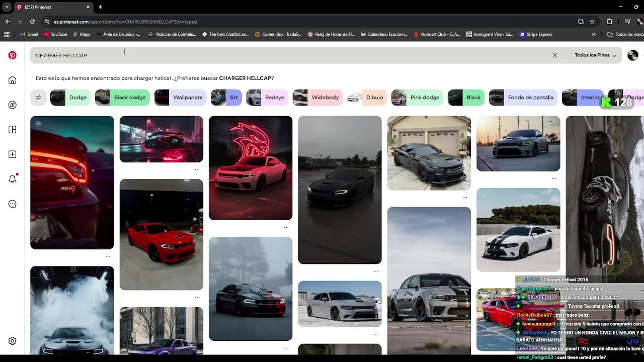Close the Pinterest browser tab
The height and width of the screenshot is (362, 644).
88,7
